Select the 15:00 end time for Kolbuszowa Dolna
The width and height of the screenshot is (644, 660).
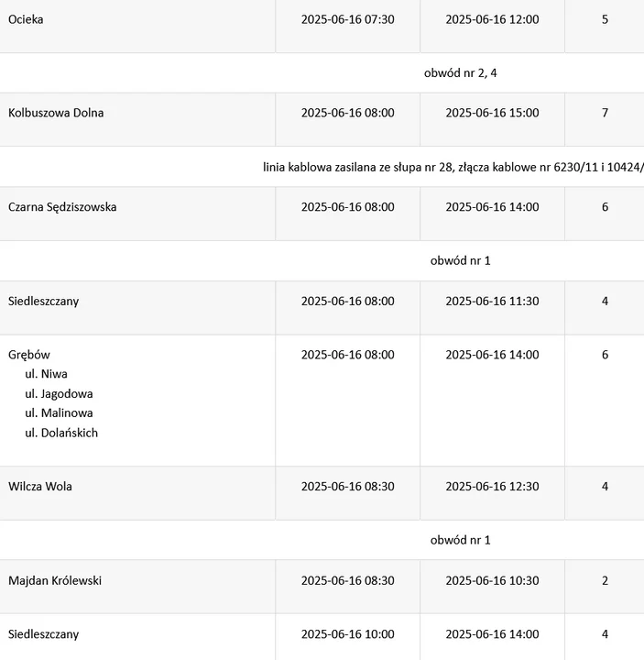click(x=492, y=113)
